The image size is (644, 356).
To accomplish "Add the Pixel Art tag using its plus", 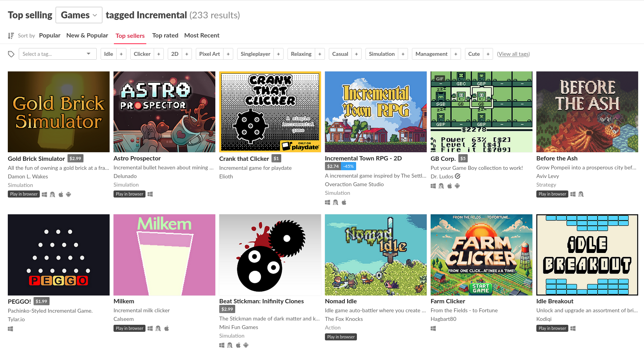I will (228, 54).
